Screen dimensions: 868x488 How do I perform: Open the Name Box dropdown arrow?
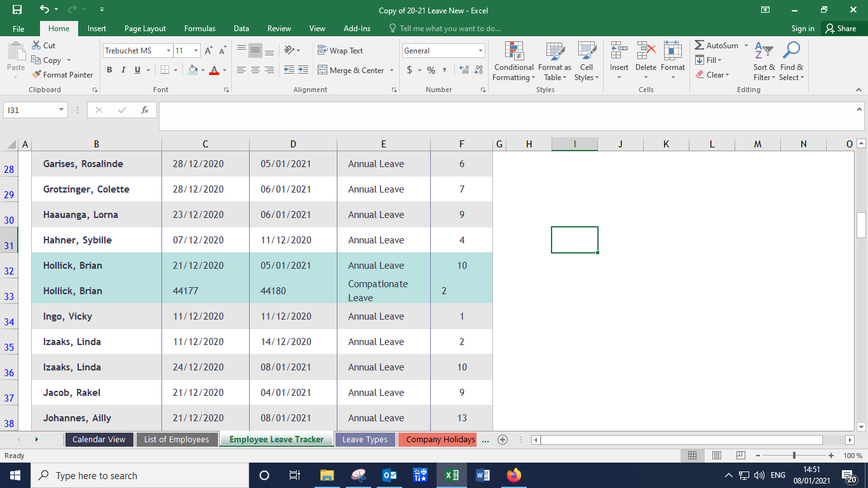(62, 110)
